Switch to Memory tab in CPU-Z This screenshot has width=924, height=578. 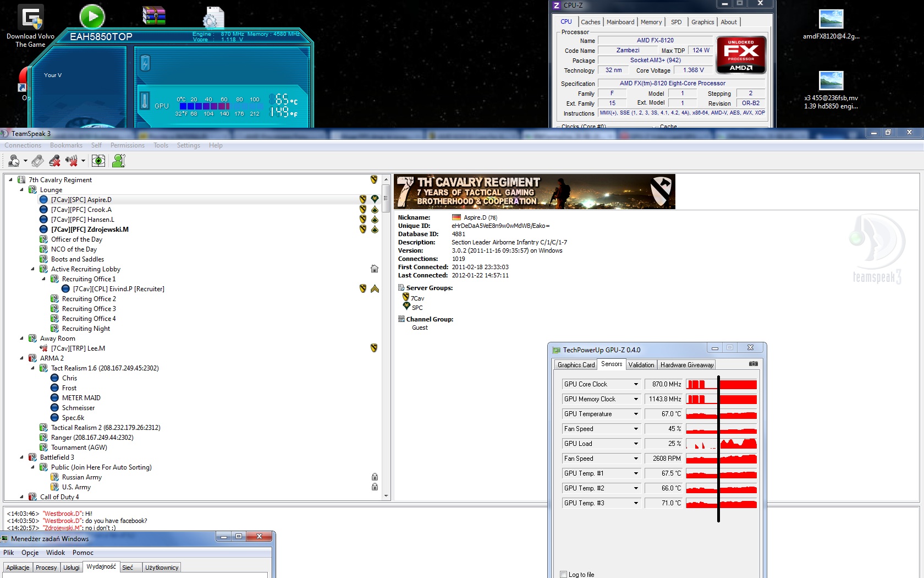click(651, 22)
